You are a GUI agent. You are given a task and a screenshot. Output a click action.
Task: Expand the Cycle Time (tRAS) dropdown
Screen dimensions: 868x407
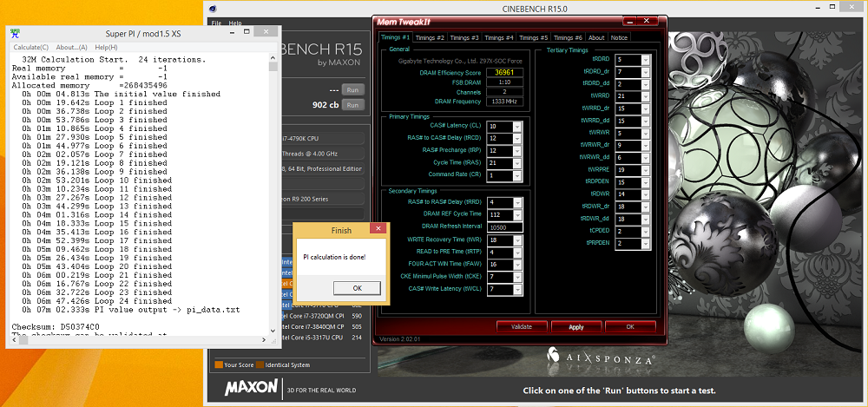(x=517, y=162)
